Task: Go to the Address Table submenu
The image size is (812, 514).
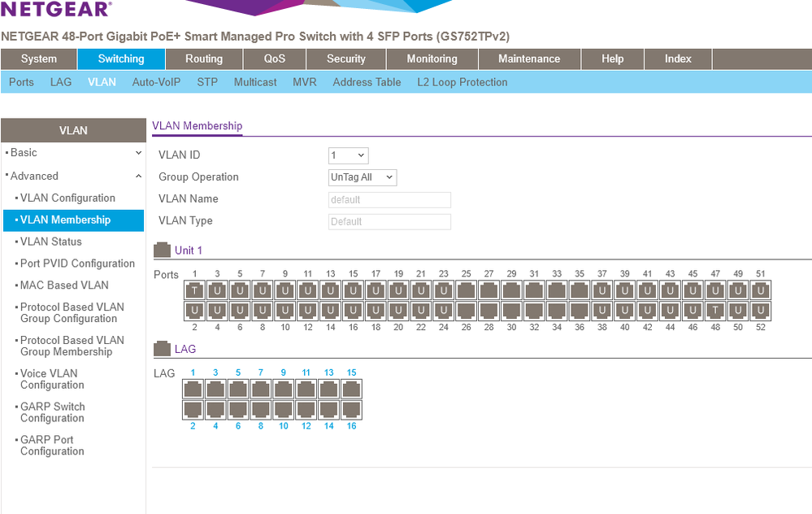Action: pos(367,82)
